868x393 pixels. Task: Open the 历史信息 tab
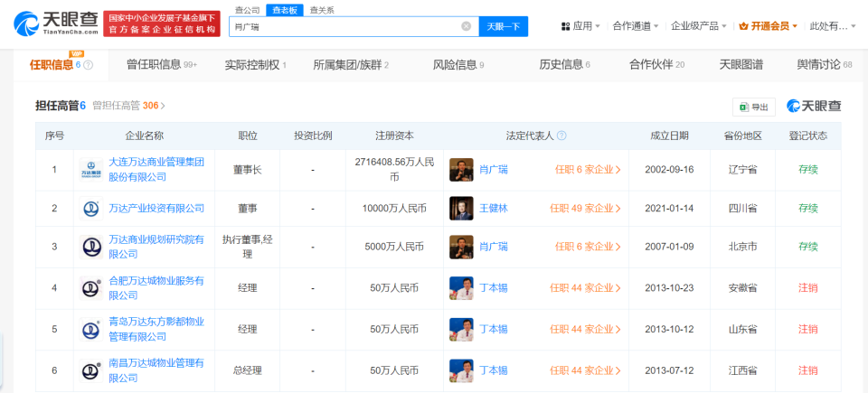[564, 65]
